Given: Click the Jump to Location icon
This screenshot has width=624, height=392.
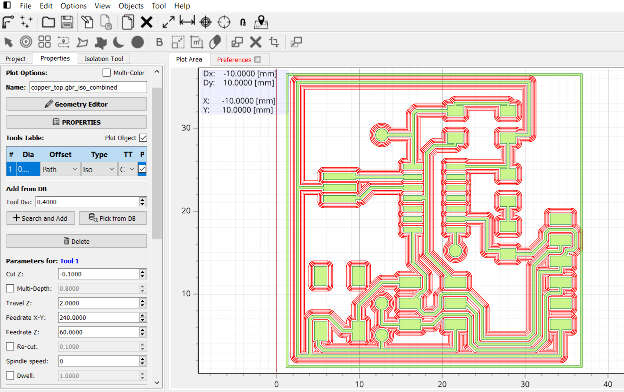Looking at the screenshot, I should (x=243, y=22).
